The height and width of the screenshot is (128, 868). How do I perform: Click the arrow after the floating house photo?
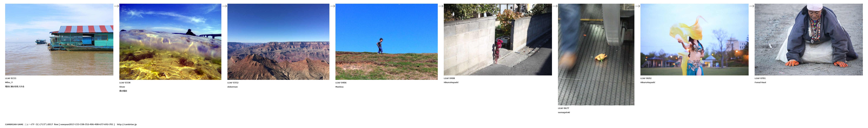tap(116, 6)
